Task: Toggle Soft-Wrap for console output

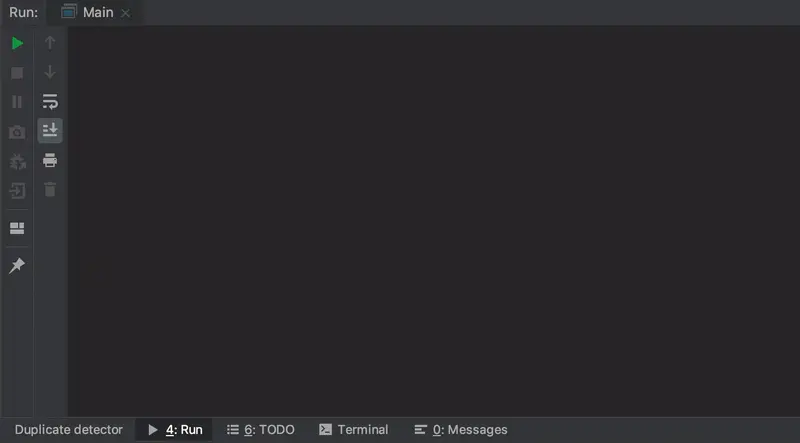Action: [50, 102]
